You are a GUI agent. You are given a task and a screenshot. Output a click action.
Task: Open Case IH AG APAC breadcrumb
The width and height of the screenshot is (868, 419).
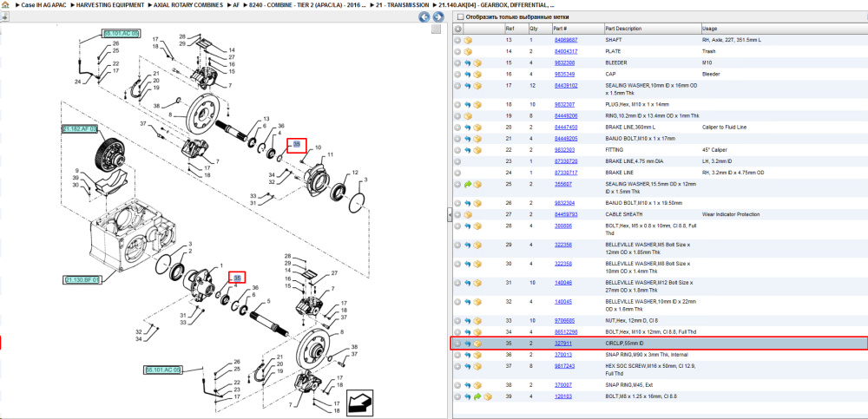coord(43,4)
